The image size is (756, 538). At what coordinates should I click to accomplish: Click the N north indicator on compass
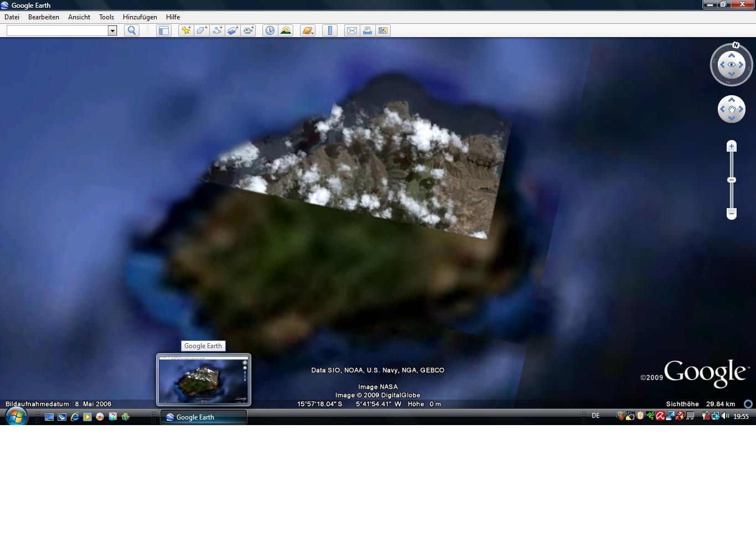coord(736,45)
